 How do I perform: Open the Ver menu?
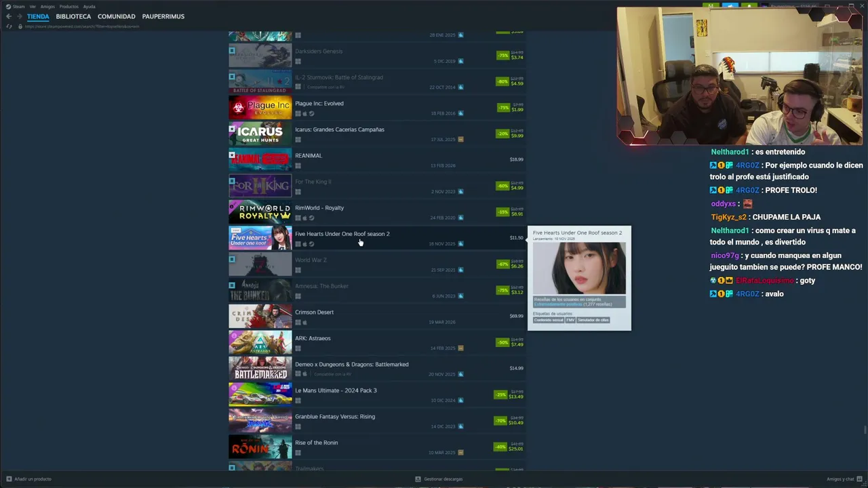click(33, 6)
